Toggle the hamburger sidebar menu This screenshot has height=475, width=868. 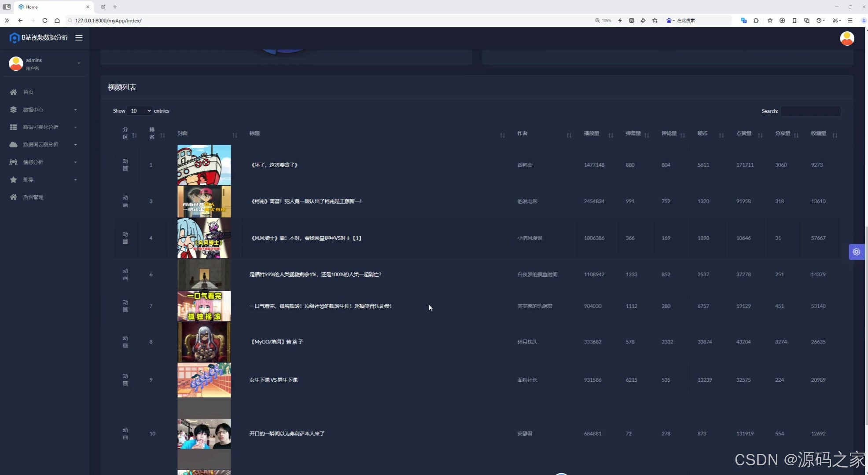pyautogui.click(x=79, y=38)
